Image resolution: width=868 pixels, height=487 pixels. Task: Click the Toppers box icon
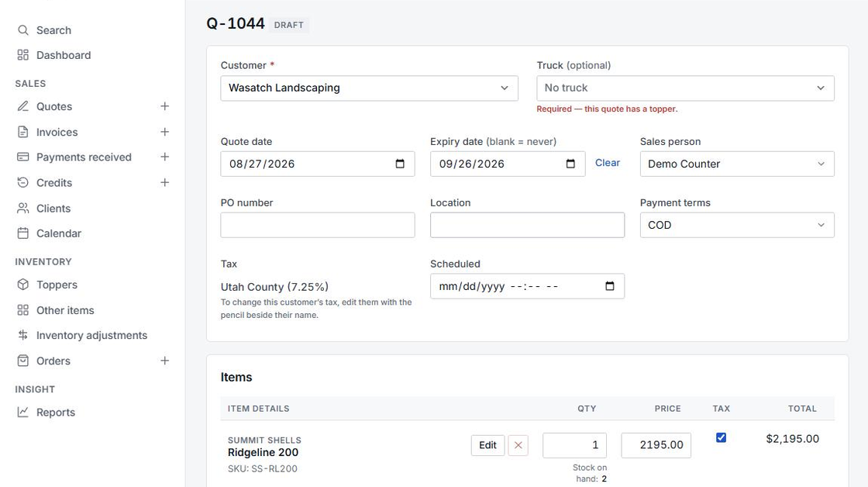[22, 285]
